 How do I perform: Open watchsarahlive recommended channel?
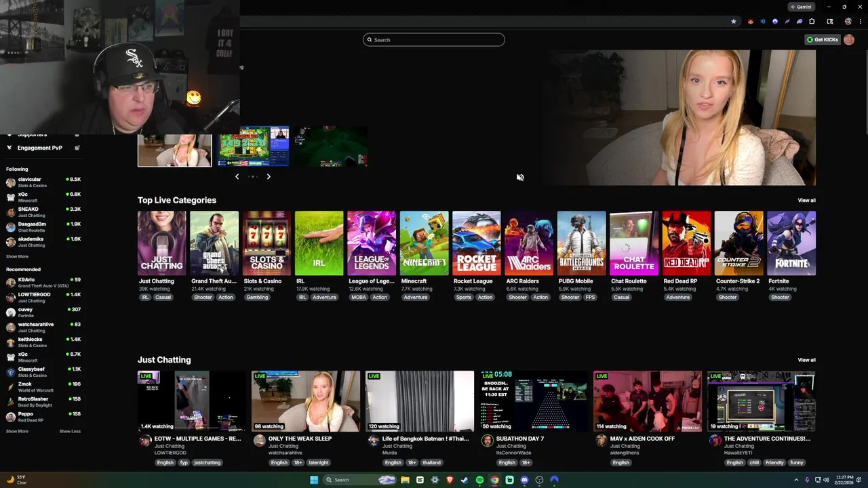point(43,327)
